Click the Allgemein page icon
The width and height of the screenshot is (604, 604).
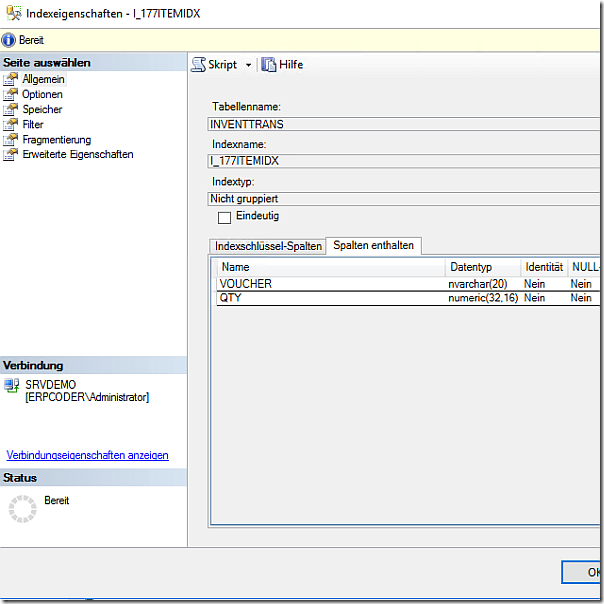click(11, 79)
